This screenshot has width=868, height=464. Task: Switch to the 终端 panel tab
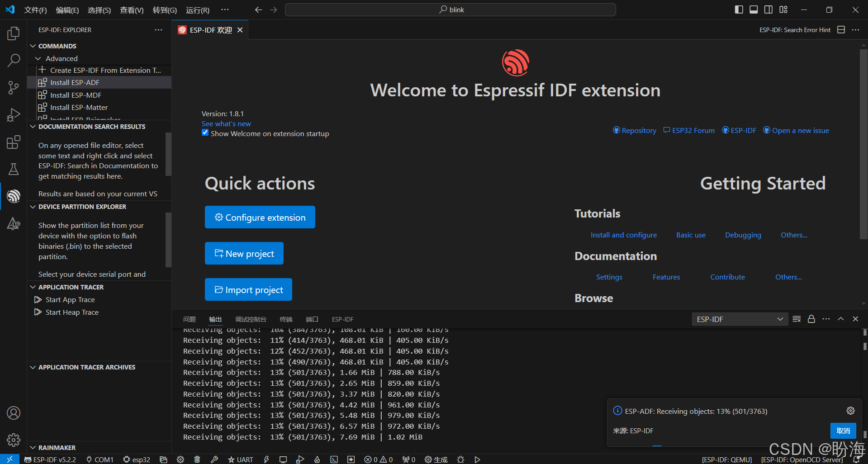[286, 319]
